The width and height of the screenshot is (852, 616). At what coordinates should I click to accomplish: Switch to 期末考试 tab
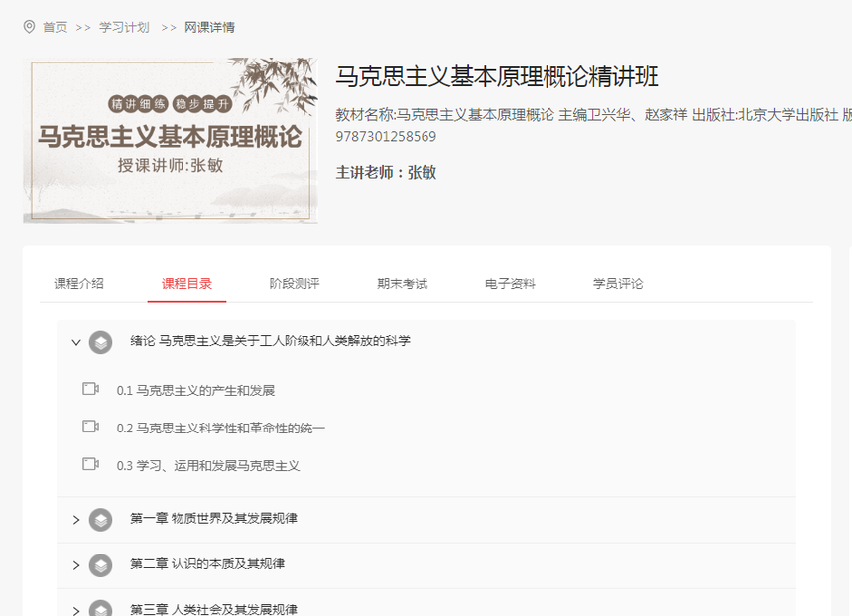(402, 283)
